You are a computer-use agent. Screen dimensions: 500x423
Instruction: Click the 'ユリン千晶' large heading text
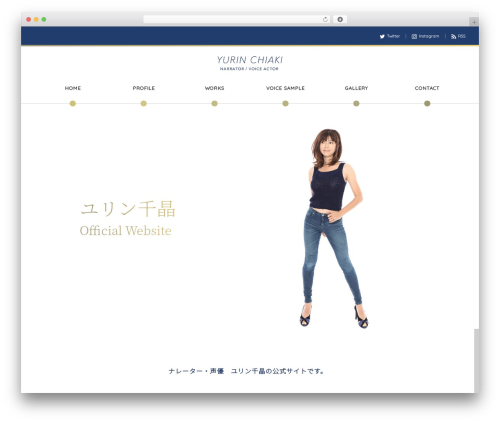point(128,209)
